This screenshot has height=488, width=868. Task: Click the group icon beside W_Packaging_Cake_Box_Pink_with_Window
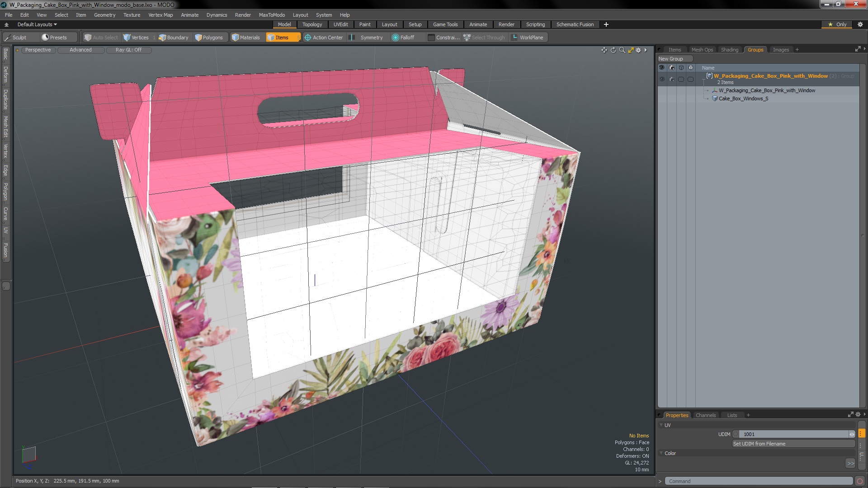tap(709, 76)
